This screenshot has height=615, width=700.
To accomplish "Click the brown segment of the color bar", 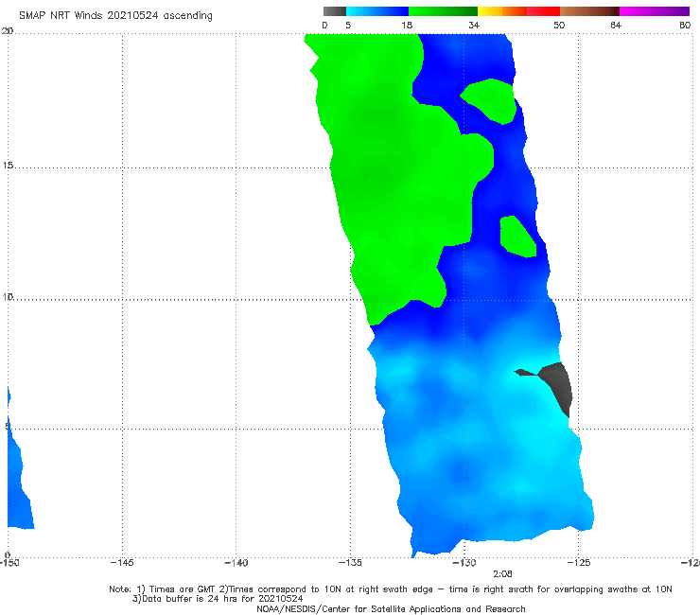I will (x=589, y=11).
